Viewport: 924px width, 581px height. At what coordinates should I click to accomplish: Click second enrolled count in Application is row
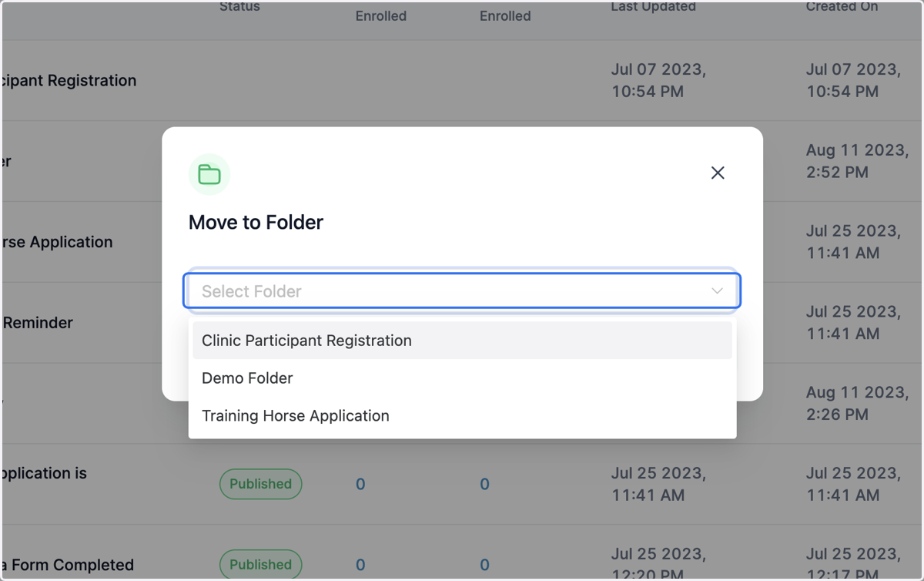click(484, 485)
